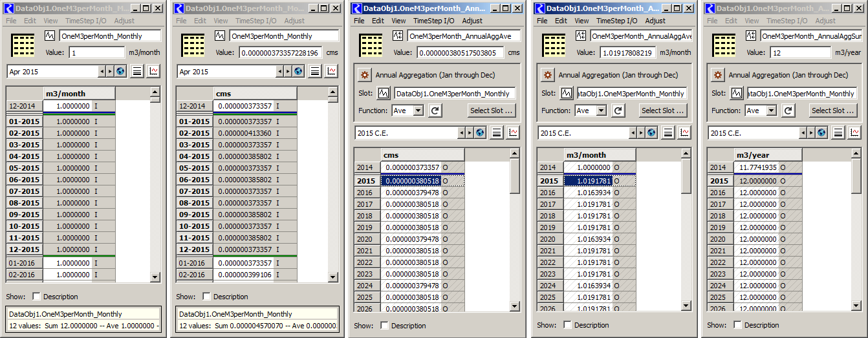Click the OneM3perMonth_AnnualAggAve name field in the cms window
868x338 pixels.
coord(462,36)
